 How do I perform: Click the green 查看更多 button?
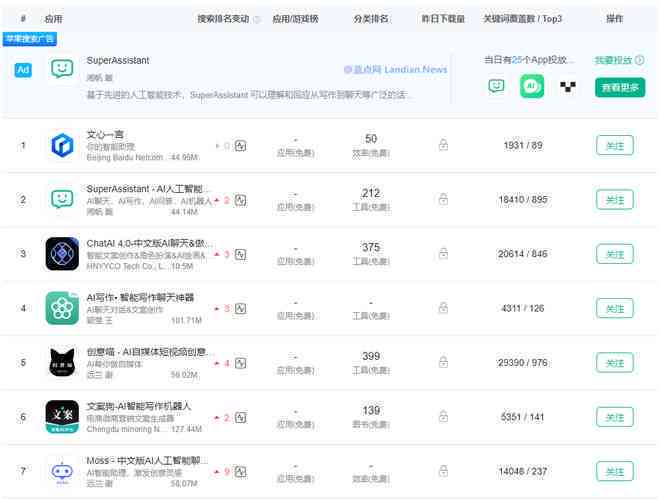(x=620, y=88)
